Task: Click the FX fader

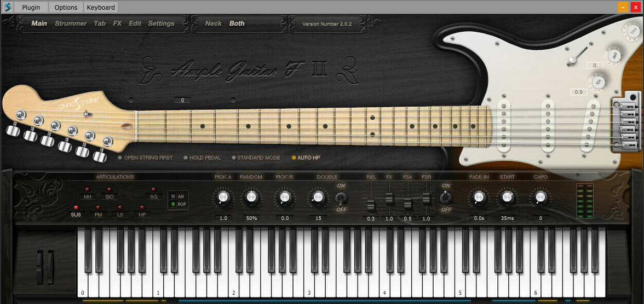Action: click(x=389, y=199)
